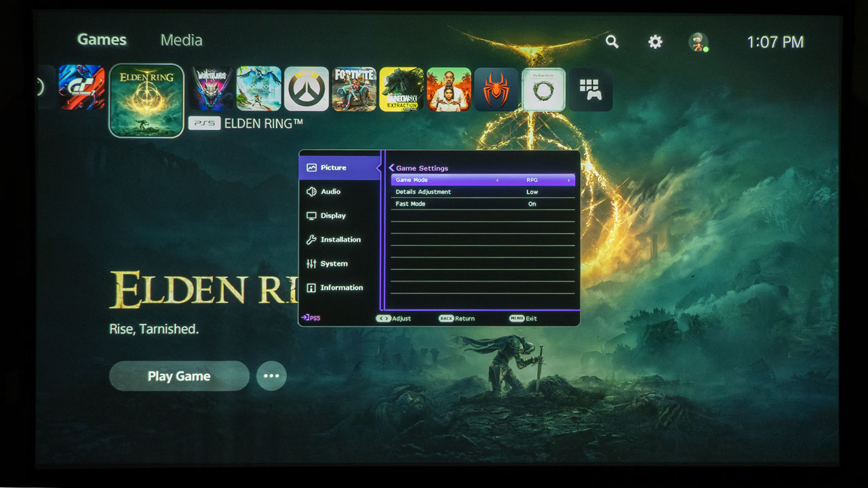Select The Elder Scrolls Online tile

(x=544, y=89)
